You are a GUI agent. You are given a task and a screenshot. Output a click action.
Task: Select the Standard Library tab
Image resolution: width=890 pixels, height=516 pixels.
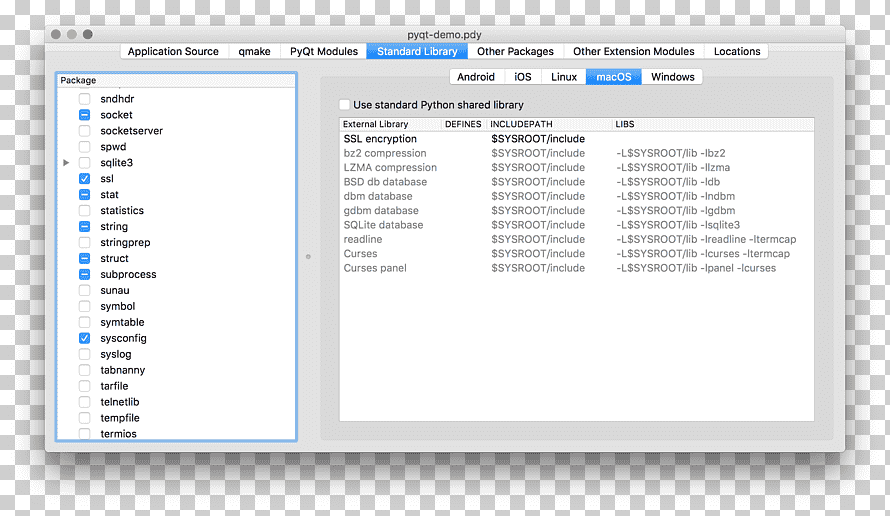pos(417,51)
